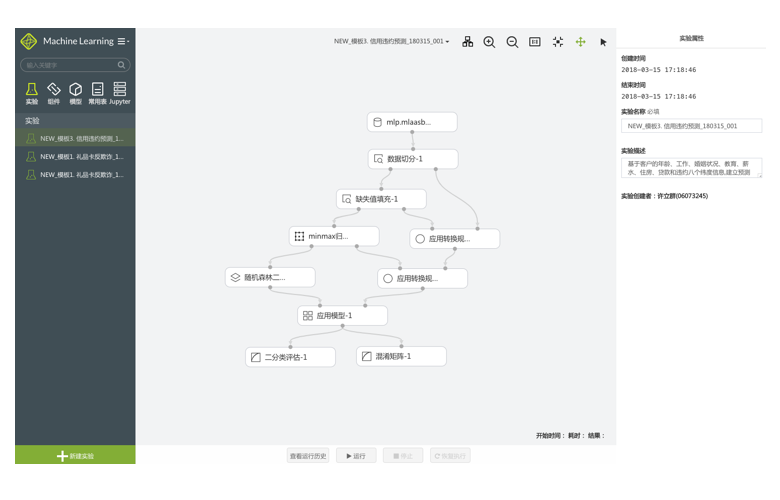780x500 pixels.
Task: Click creation time 2018-03-15 17:18:46
Action: click(x=659, y=70)
